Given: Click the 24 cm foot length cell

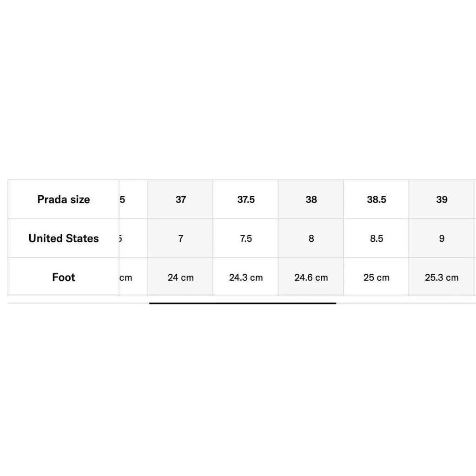Looking at the screenshot, I should [x=181, y=278].
